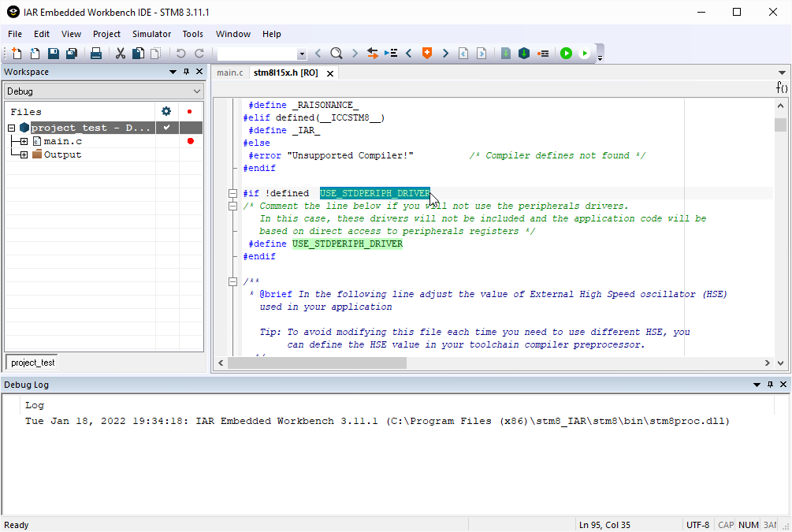Open the Edit menu
The width and height of the screenshot is (792, 532).
pos(42,34)
